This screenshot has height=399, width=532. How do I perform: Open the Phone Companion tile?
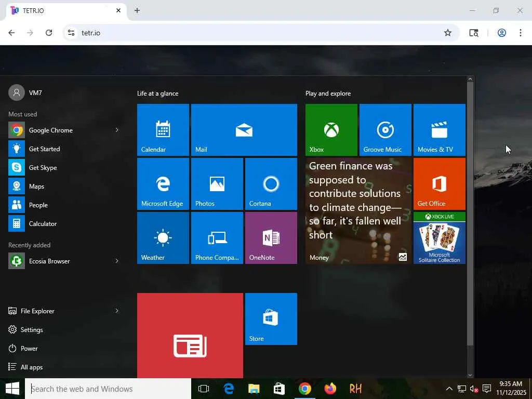(217, 238)
